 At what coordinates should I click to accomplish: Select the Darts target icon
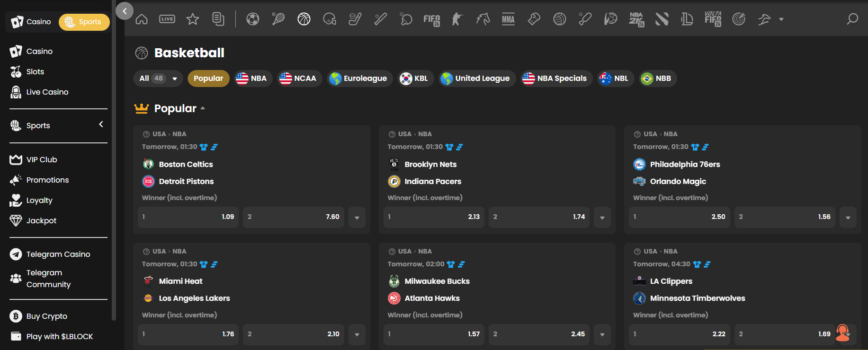coord(739,19)
